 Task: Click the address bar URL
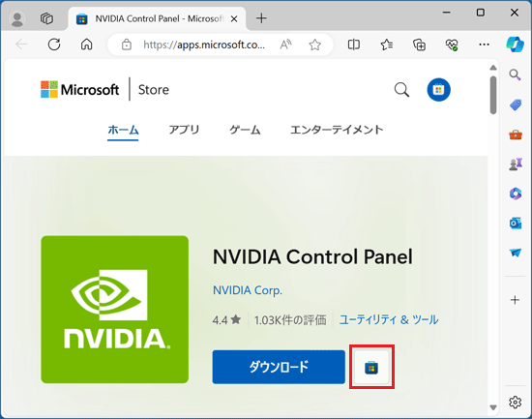[204, 45]
